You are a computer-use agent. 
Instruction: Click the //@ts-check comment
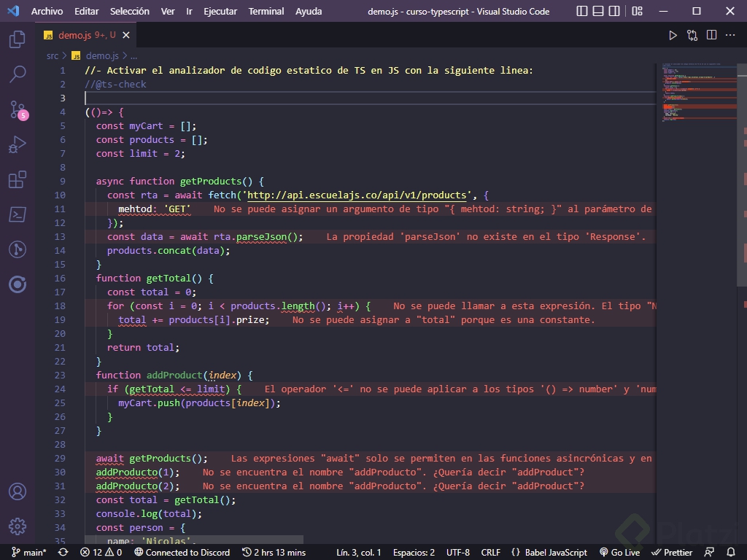tap(116, 85)
